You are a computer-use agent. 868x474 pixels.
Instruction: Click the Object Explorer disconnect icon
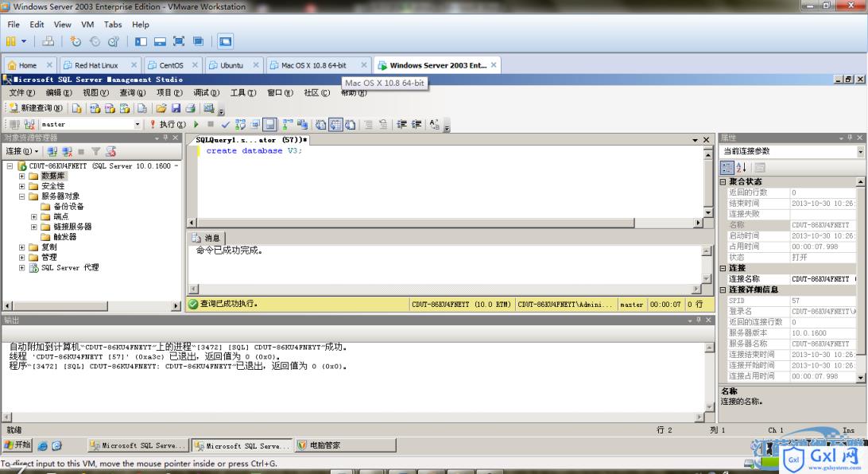[67, 151]
